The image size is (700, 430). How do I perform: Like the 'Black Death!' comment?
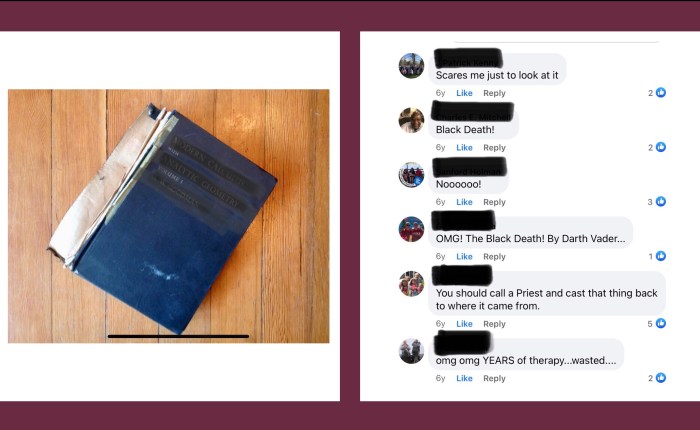point(464,147)
